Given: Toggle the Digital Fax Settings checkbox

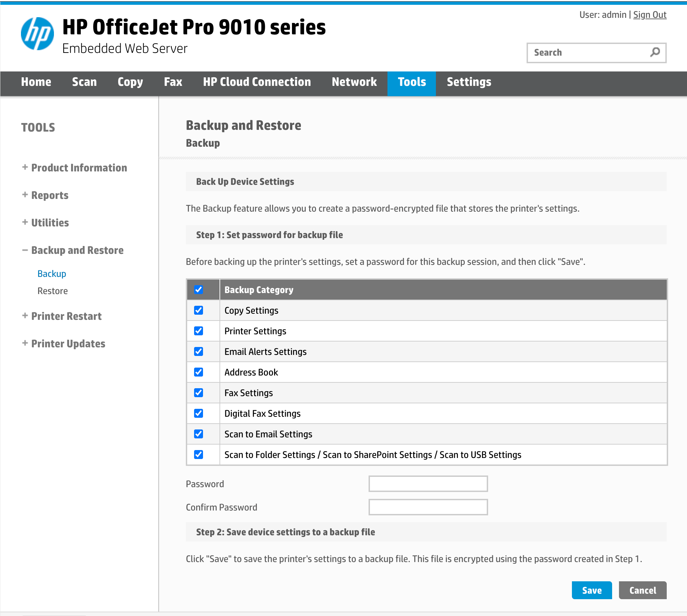Looking at the screenshot, I should [x=199, y=413].
